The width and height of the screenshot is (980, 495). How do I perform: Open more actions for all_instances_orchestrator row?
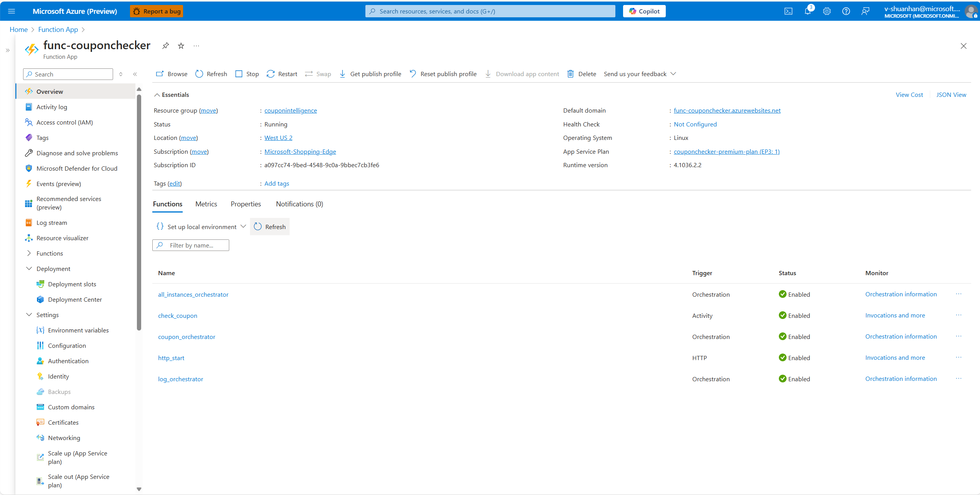click(x=959, y=294)
